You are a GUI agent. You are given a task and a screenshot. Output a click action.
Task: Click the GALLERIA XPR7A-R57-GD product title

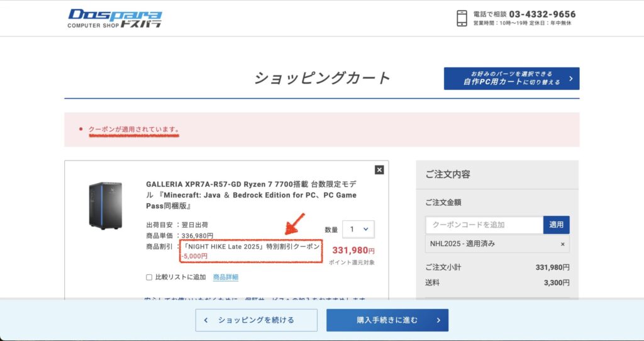[251, 195]
